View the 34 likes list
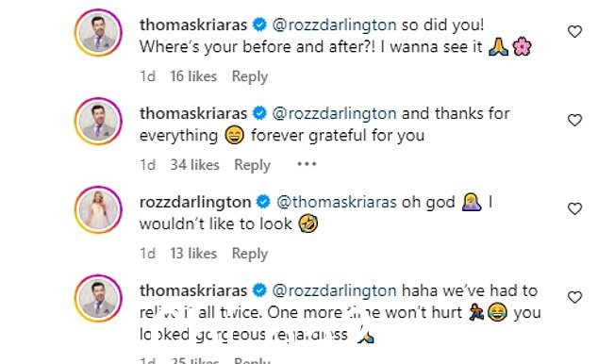 click(194, 165)
